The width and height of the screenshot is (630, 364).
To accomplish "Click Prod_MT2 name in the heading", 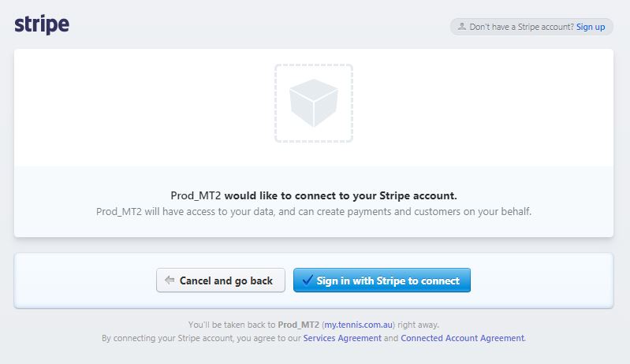I will 196,196.
